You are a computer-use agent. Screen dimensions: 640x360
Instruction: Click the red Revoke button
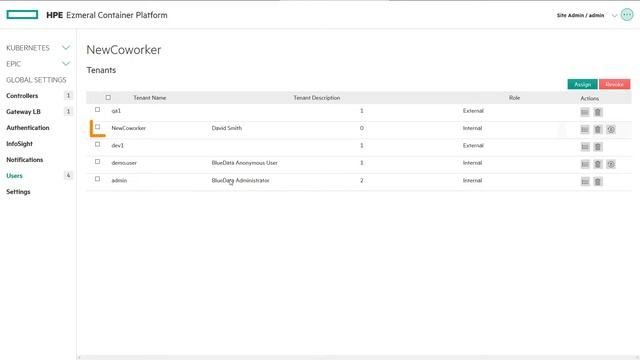tap(614, 84)
